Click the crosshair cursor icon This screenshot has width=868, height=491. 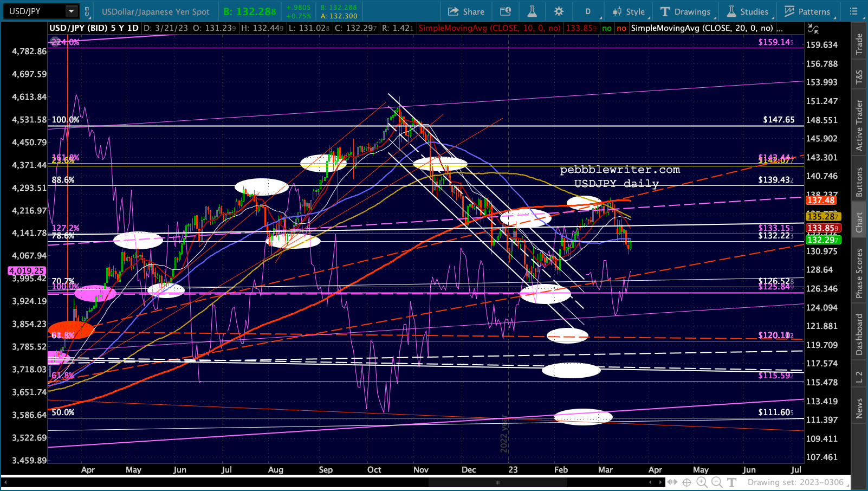point(687,482)
